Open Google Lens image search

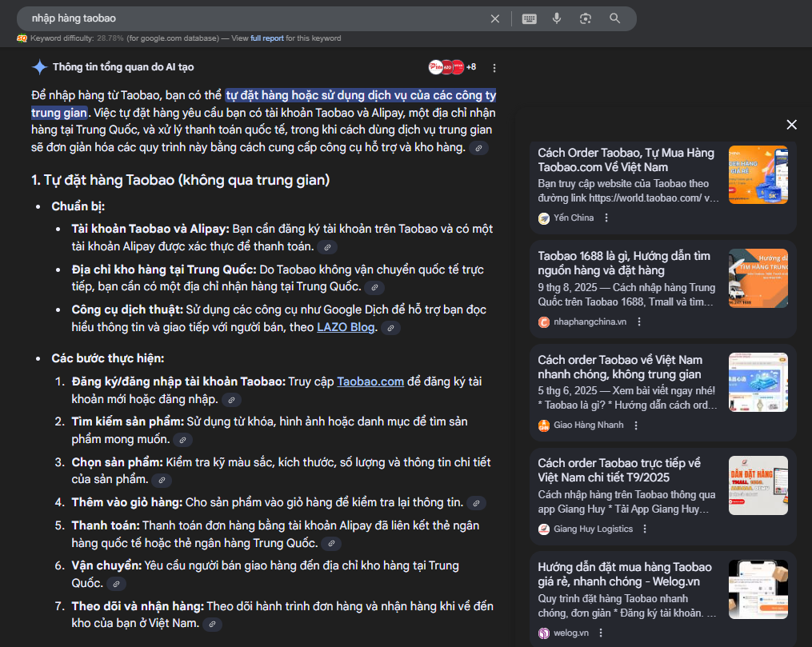[586, 18]
